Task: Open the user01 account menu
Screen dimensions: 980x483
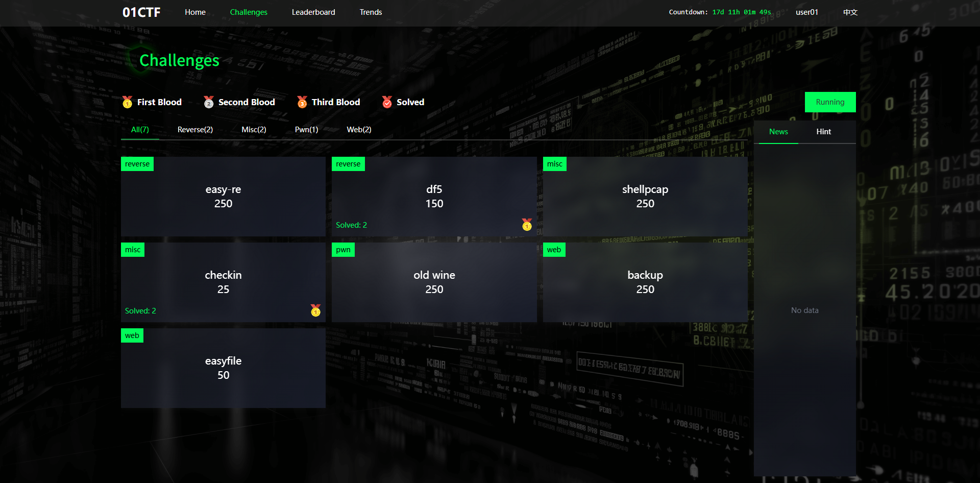Action: [806, 12]
